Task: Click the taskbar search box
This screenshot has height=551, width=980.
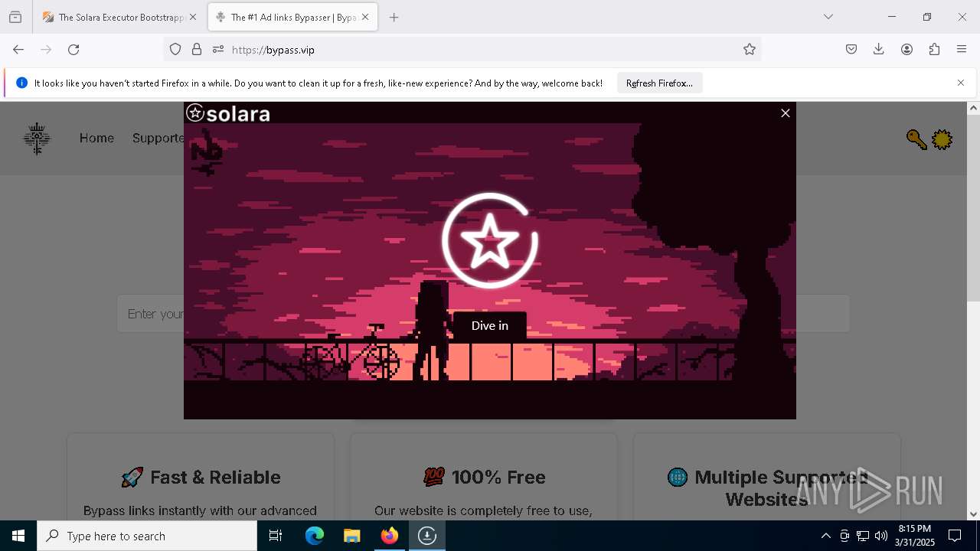Action: (147, 536)
